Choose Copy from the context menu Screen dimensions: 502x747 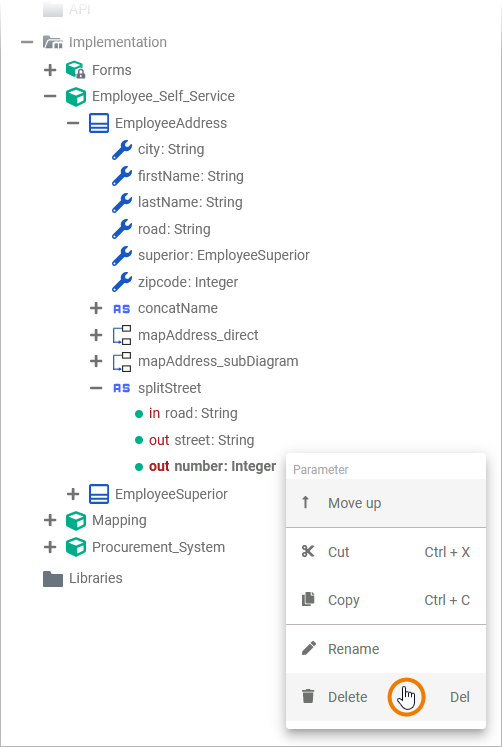[x=386, y=600]
